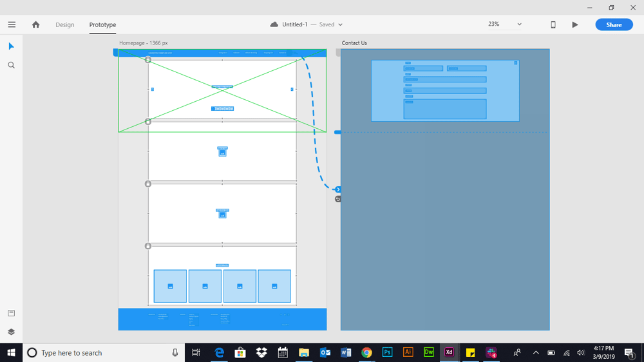Click the blue interaction arrow handle on Contact Us
The width and height of the screenshot is (644, 362).
coord(338,189)
